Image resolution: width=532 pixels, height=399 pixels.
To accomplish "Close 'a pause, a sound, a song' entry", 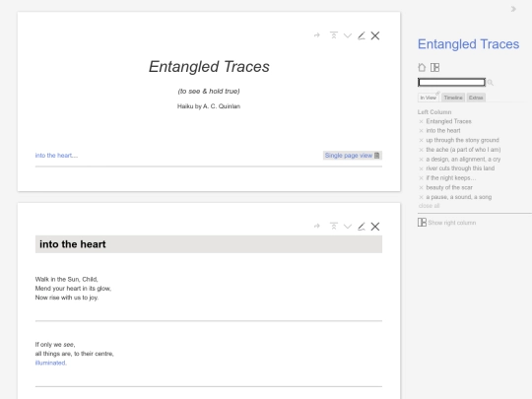I will [421, 197].
